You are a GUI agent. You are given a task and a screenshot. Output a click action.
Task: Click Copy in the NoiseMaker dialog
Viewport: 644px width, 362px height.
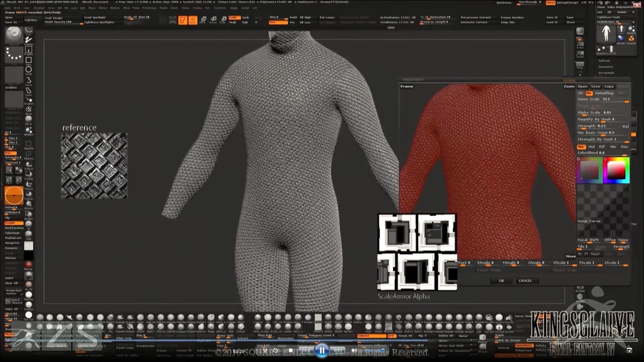click(x=608, y=86)
